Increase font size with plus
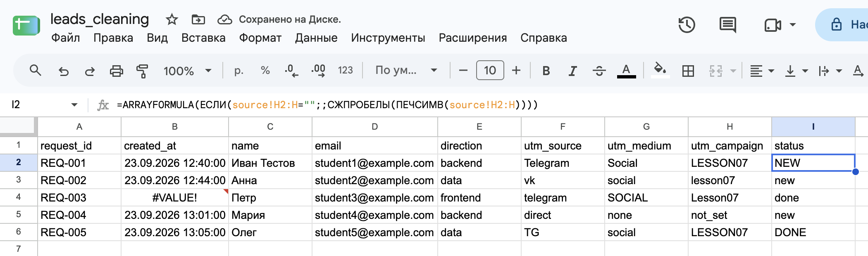The height and width of the screenshot is (256, 868). point(516,71)
